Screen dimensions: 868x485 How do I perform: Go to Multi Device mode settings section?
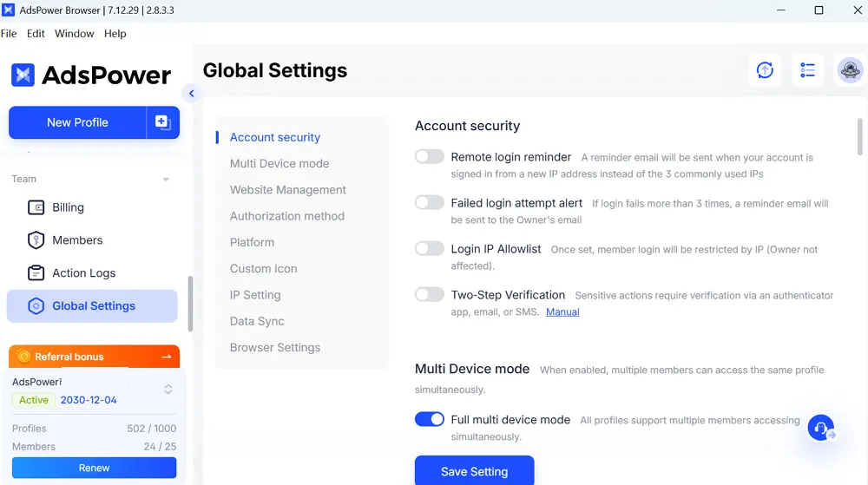coord(279,164)
